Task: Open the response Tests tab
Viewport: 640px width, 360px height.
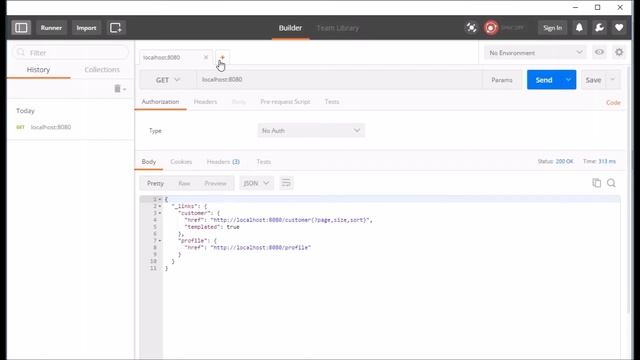Action: click(264, 162)
